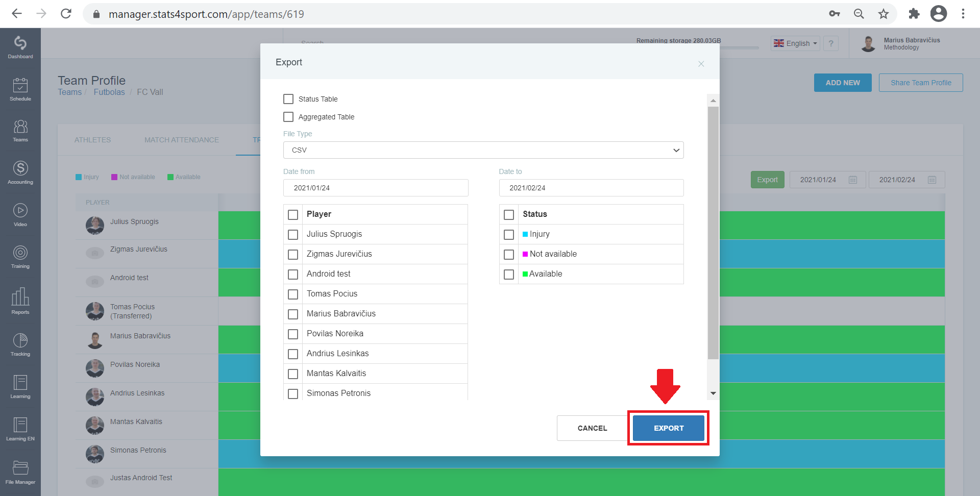980x496 pixels.
Task: Check the Player select-all checkbox
Action: point(293,215)
